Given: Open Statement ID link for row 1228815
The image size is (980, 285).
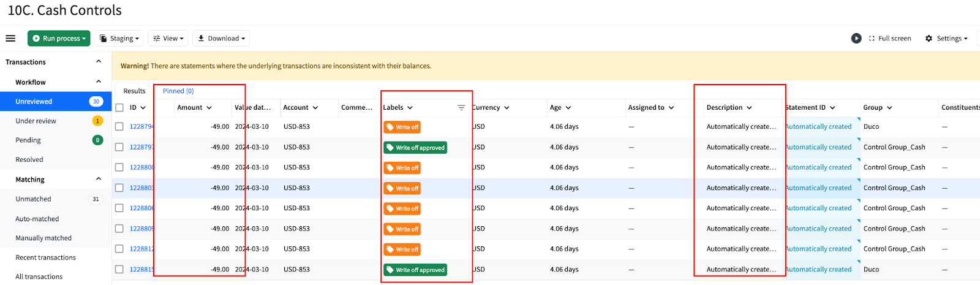Looking at the screenshot, I should pyautogui.click(x=819, y=269).
